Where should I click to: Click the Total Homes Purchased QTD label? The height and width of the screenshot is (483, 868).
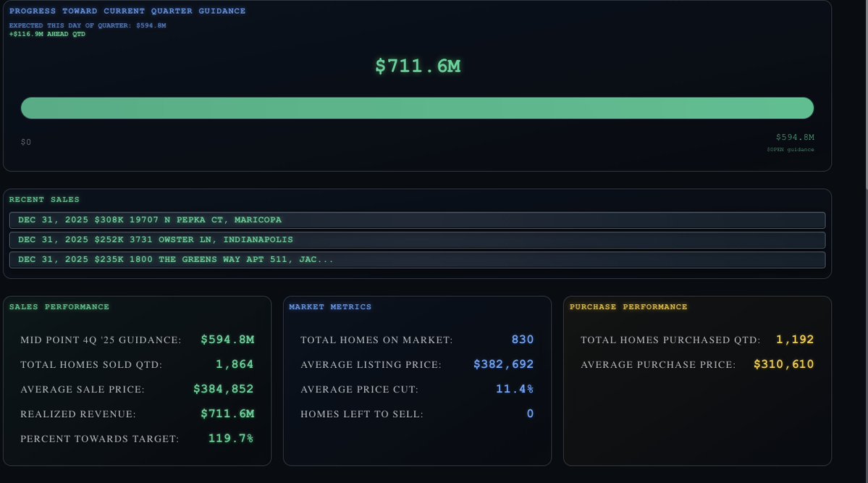670,340
